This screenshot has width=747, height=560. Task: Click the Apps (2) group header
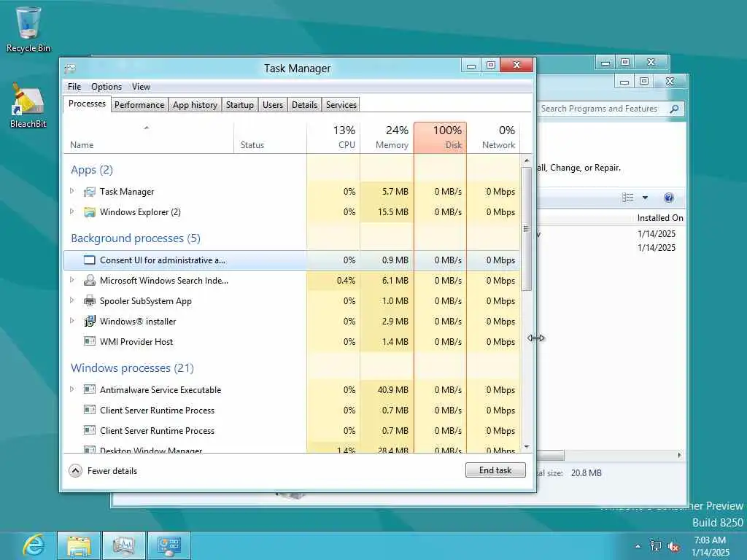[92, 170]
